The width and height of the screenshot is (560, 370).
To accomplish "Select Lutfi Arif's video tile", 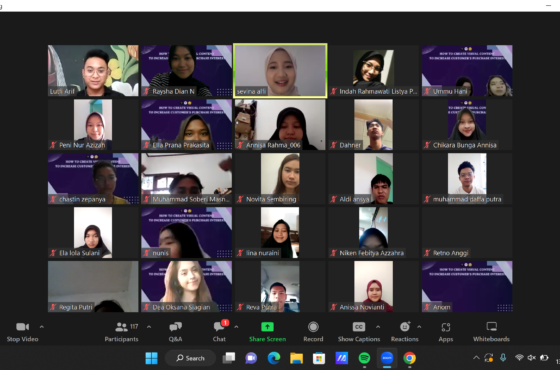I will 93,70.
